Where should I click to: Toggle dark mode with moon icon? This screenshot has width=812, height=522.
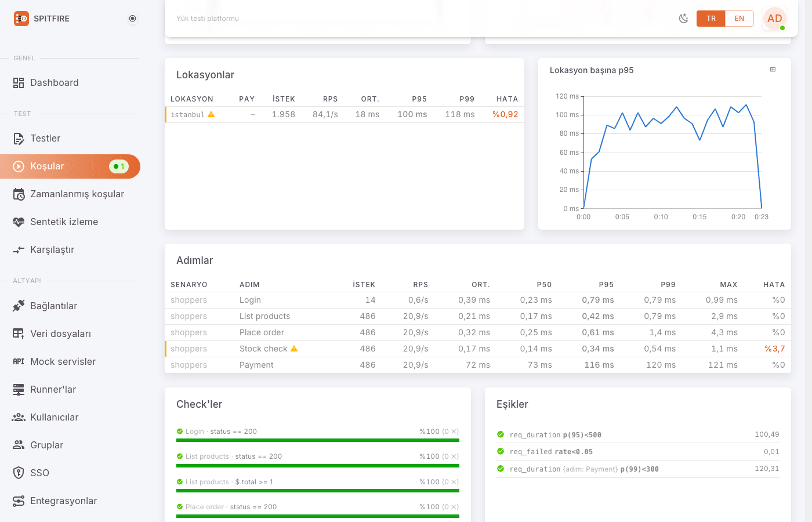(x=684, y=19)
